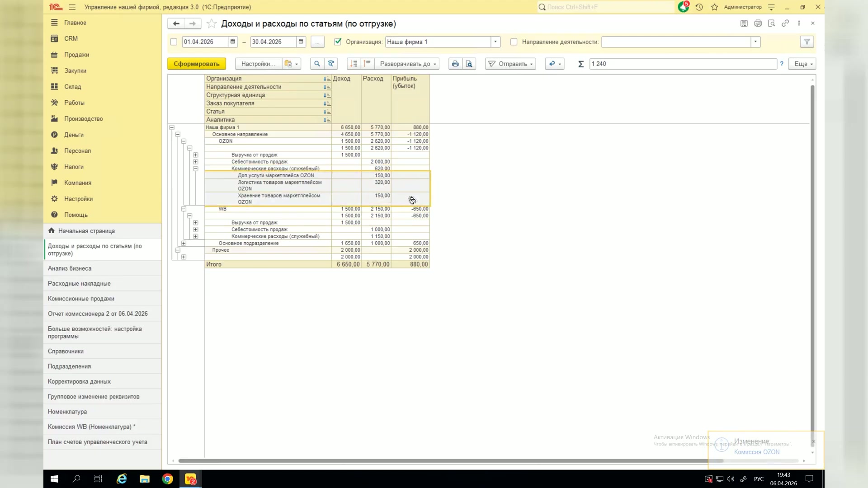Open calendar for start date 01.04.2026
This screenshot has height=488, width=868.
click(x=233, y=42)
